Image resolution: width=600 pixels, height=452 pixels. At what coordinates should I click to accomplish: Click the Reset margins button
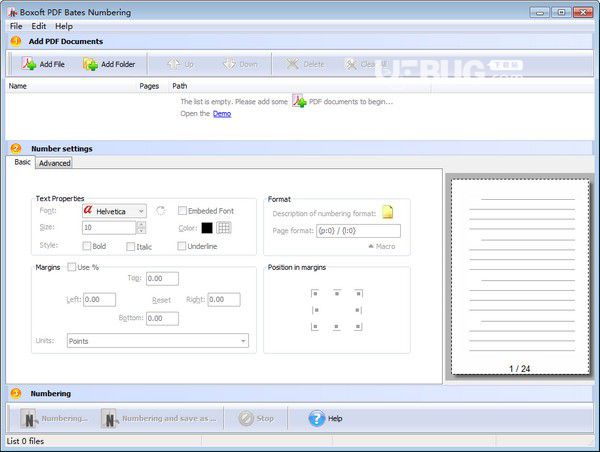pyautogui.click(x=161, y=300)
